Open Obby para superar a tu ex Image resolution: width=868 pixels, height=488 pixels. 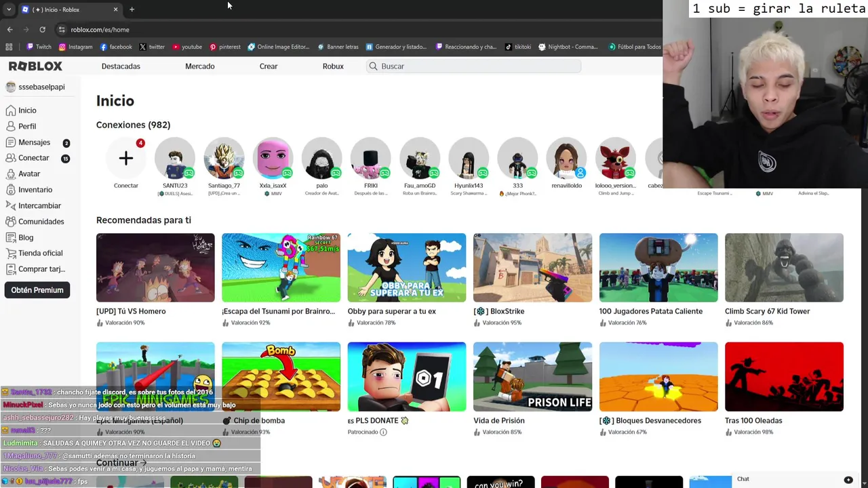click(407, 268)
